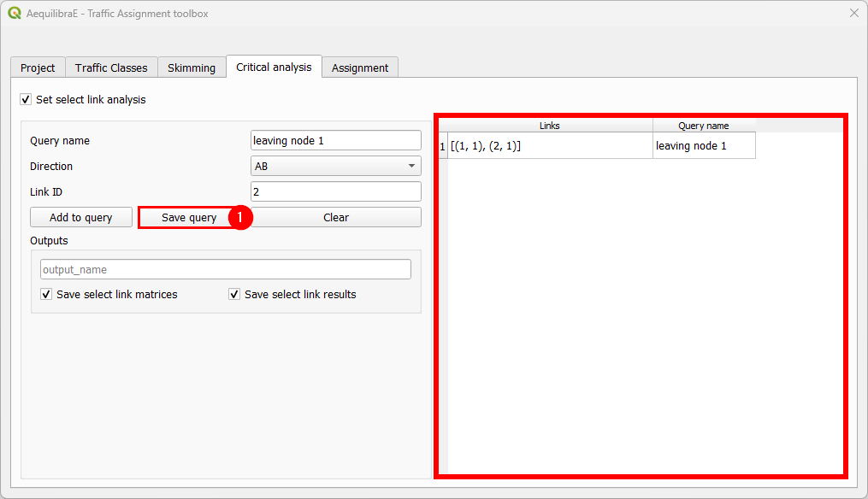
Task: Click the Links column header
Action: point(549,125)
